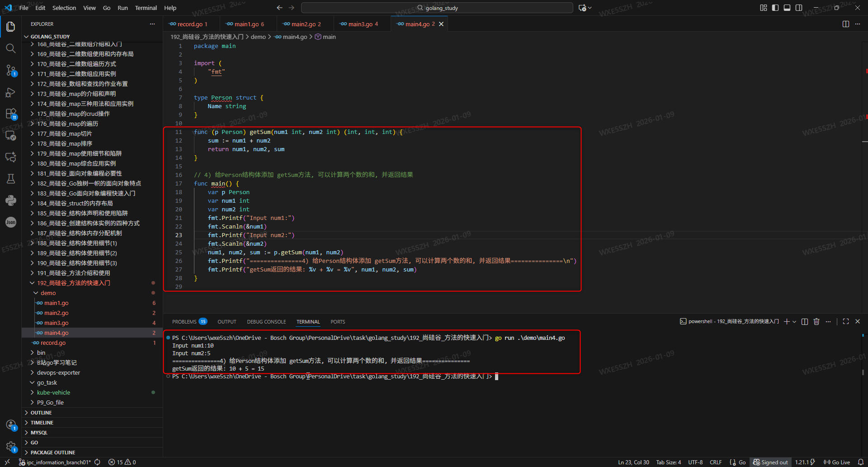Open the new terminal launch profile dropdown
Image resolution: width=868 pixels, height=467 pixels.
click(794, 321)
